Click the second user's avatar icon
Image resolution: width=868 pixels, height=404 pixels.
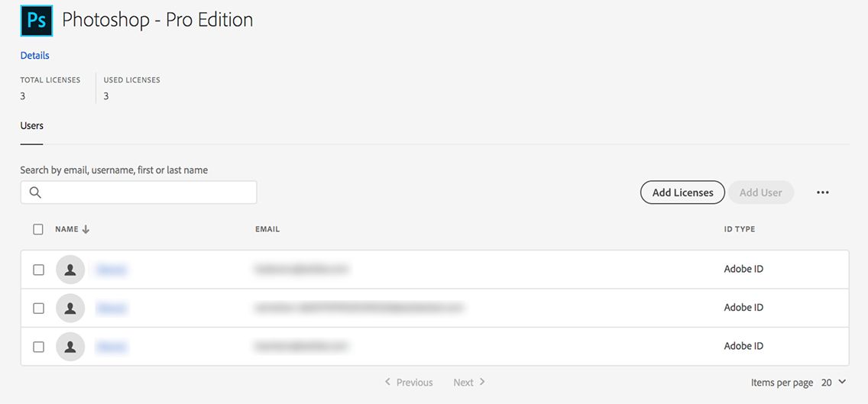[70, 308]
